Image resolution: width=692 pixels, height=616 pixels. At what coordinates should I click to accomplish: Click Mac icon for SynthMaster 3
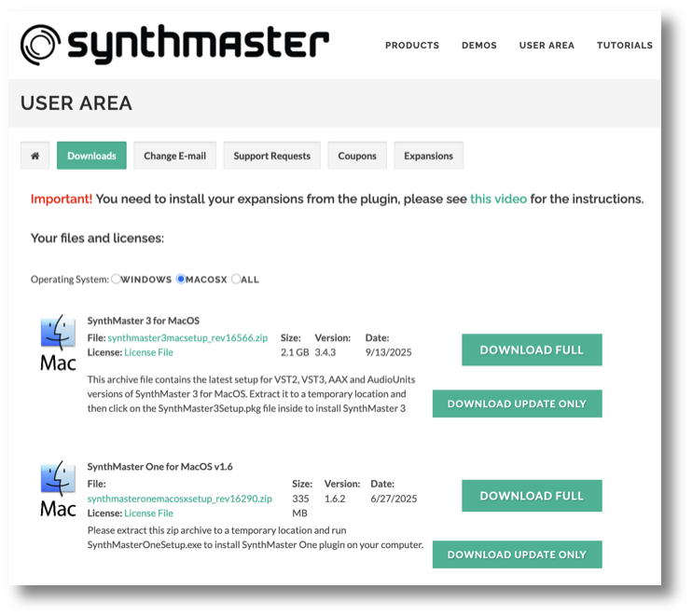pyautogui.click(x=58, y=343)
